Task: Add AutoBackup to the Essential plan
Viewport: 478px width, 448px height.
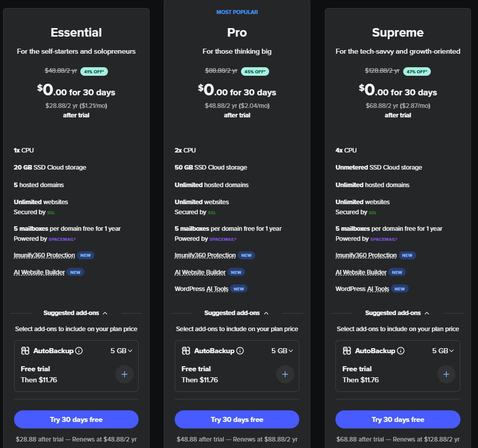Action: [125, 374]
